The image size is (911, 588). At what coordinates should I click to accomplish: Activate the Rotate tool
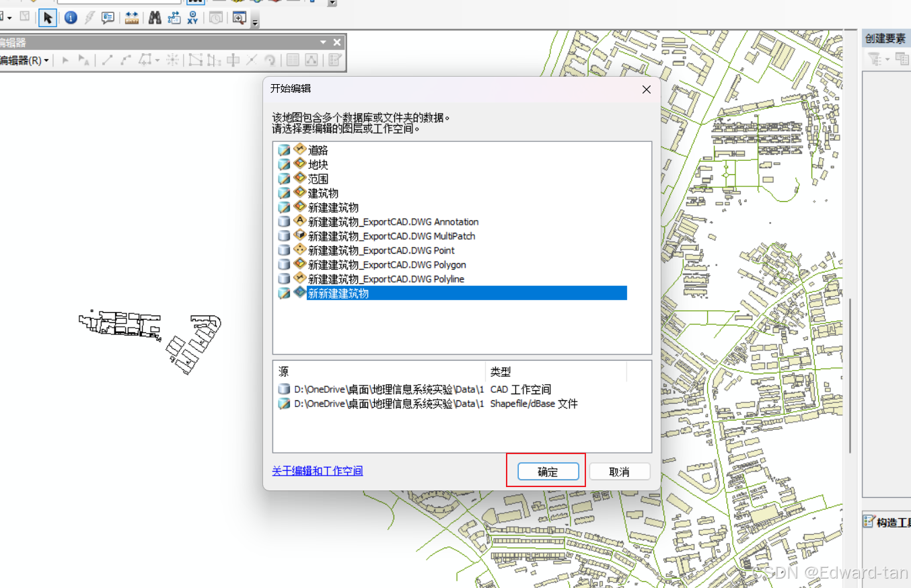(270, 61)
